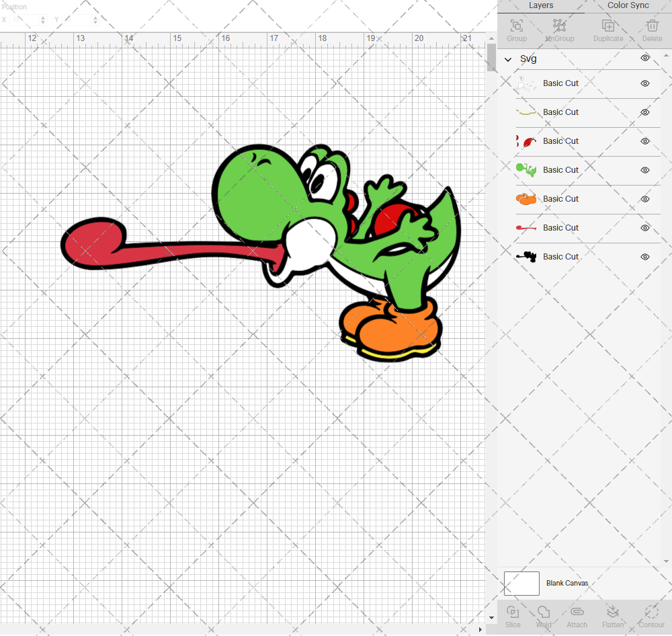Screen dimensions: 672x636
Task: Select the Slice tool
Action: (x=513, y=612)
